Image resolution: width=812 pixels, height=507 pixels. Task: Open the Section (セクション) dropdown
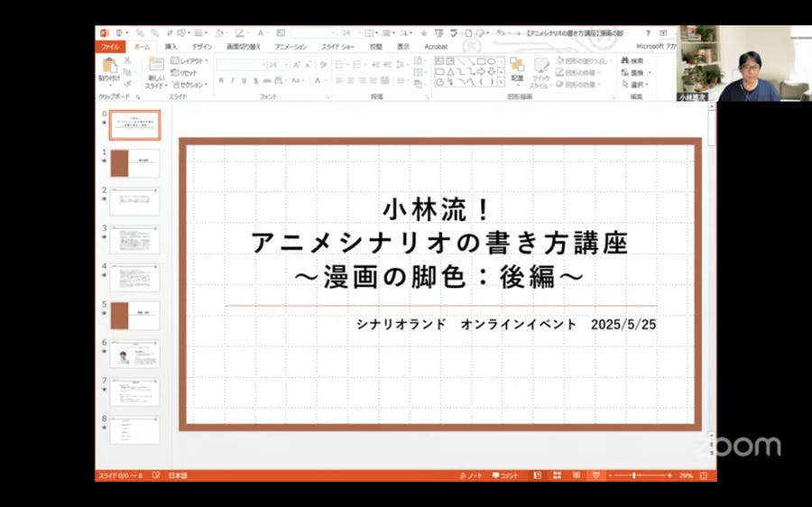190,85
